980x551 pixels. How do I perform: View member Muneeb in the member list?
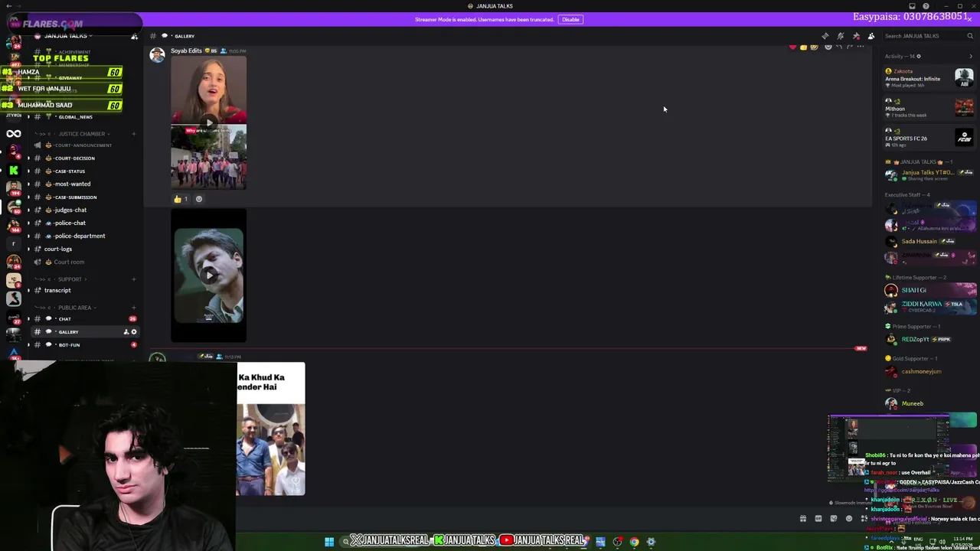tap(929, 403)
